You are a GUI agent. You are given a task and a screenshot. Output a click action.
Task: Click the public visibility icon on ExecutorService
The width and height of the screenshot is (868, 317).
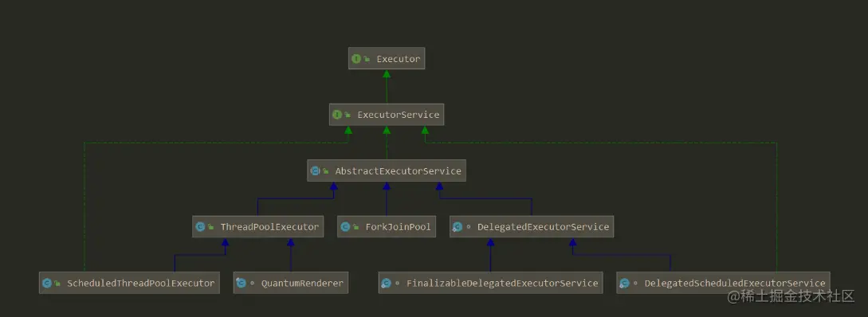point(348,115)
